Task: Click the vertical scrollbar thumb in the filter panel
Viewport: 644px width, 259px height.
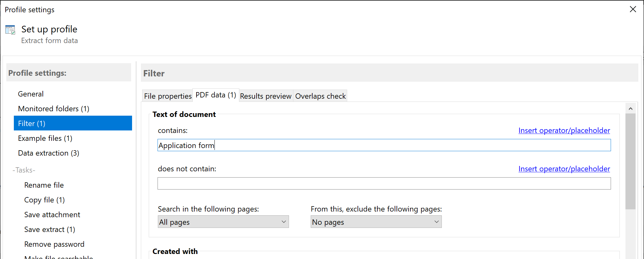Action: [x=630, y=161]
